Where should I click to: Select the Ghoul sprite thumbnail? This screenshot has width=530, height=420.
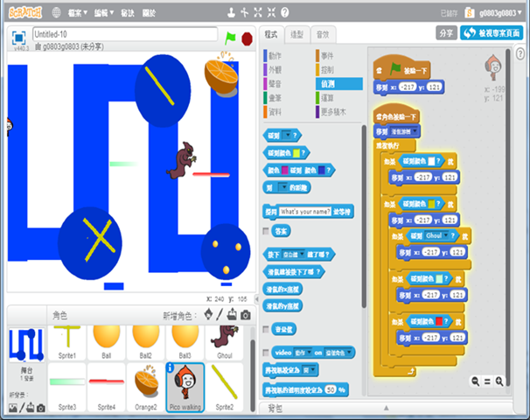[225, 342]
